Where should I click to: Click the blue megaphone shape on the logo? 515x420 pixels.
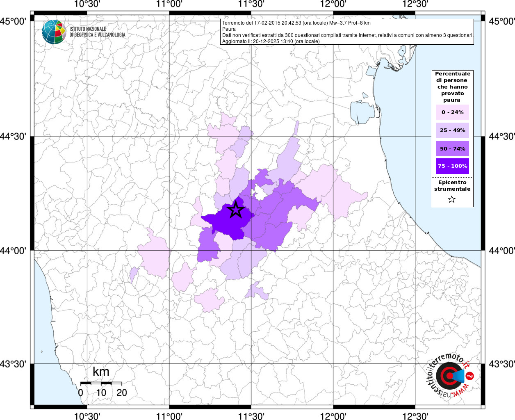[460, 376]
